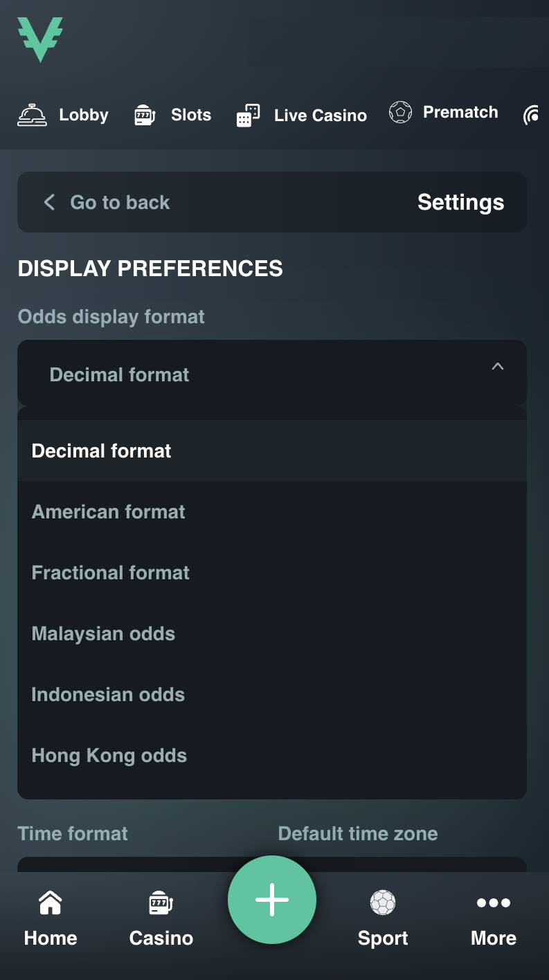Go back using the Go to back link
The height and width of the screenshot is (980, 549).
[107, 202]
